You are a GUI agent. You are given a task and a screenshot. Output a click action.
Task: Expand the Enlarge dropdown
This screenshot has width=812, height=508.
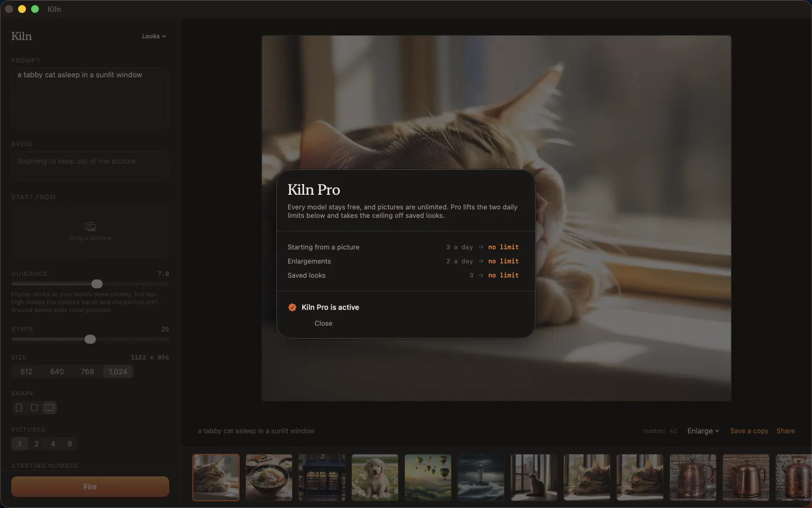click(x=703, y=431)
